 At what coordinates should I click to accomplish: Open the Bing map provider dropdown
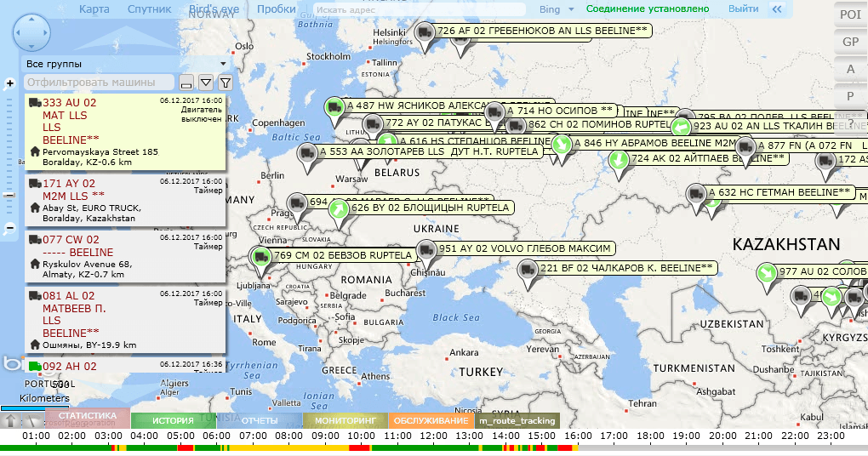pyautogui.click(x=557, y=9)
